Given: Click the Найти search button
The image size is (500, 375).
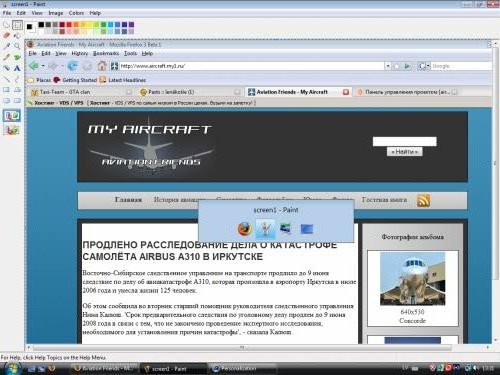Looking at the screenshot, I should [404, 152].
